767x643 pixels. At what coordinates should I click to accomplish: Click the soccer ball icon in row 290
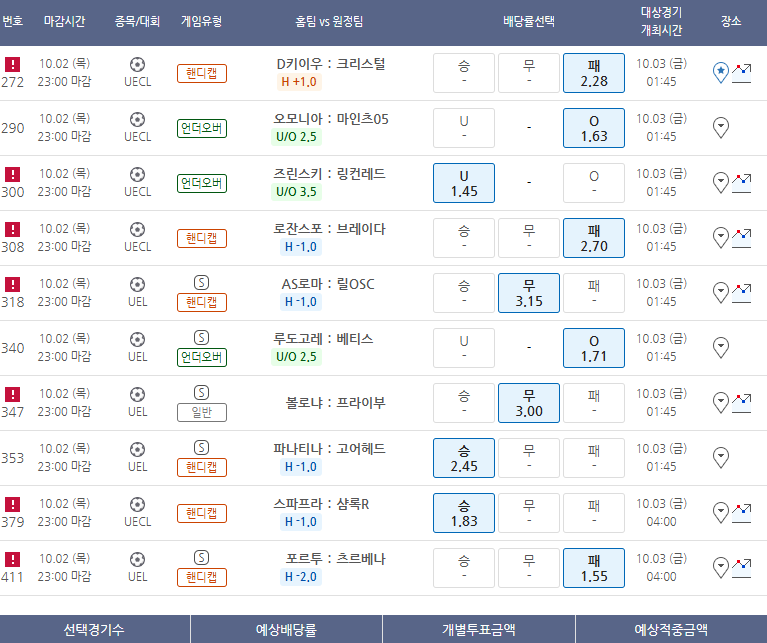137,119
